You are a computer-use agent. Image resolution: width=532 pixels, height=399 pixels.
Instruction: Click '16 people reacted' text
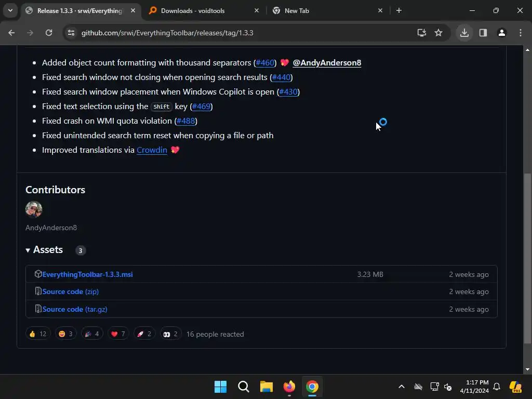[215, 334]
